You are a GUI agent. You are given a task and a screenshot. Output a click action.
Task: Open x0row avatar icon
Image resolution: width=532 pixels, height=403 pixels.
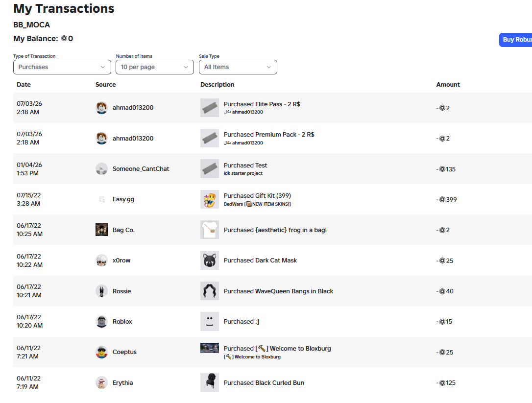101,261
